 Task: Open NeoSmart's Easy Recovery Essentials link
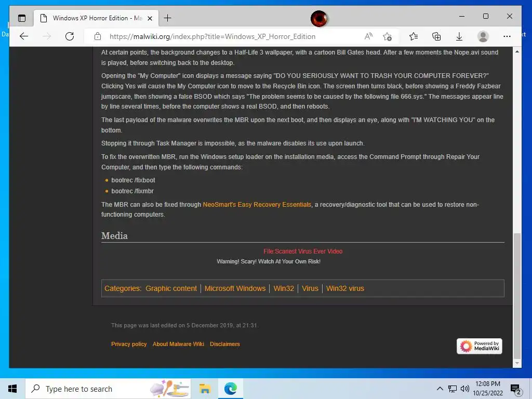(x=257, y=205)
